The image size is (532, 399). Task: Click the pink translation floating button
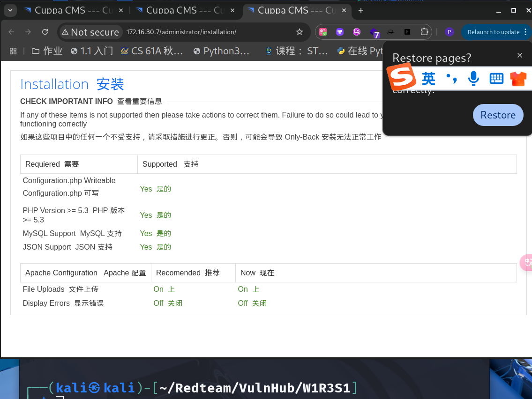tap(526, 262)
